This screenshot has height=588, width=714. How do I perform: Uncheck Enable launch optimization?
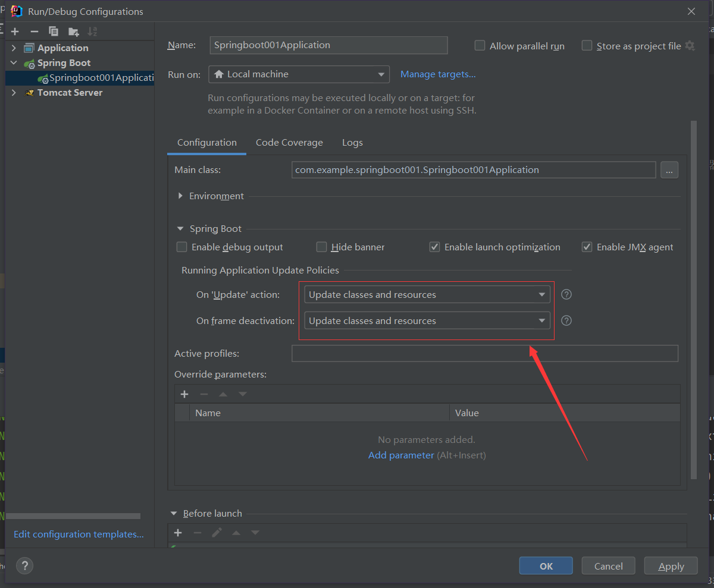click(x=435, y=247)
